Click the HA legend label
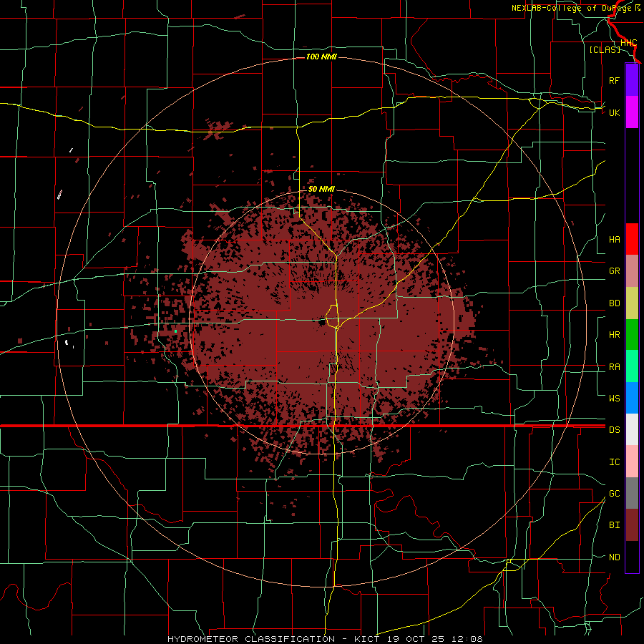The image size is (644, 644). coord(614,239)
